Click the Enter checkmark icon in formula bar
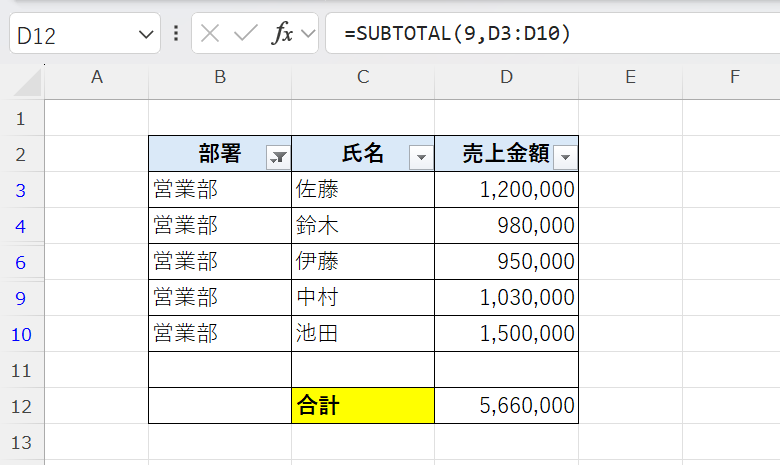Viewport: 780px width, 465px height. click(245, 33)
